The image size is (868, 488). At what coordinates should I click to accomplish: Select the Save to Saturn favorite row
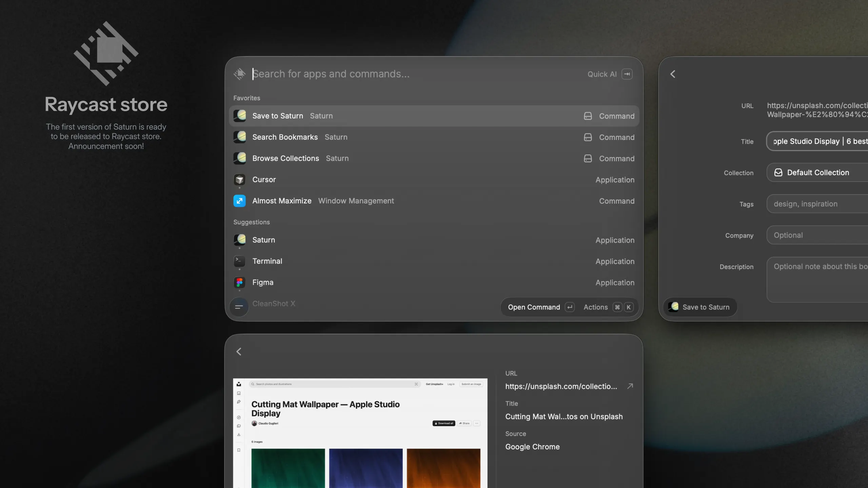434,116
